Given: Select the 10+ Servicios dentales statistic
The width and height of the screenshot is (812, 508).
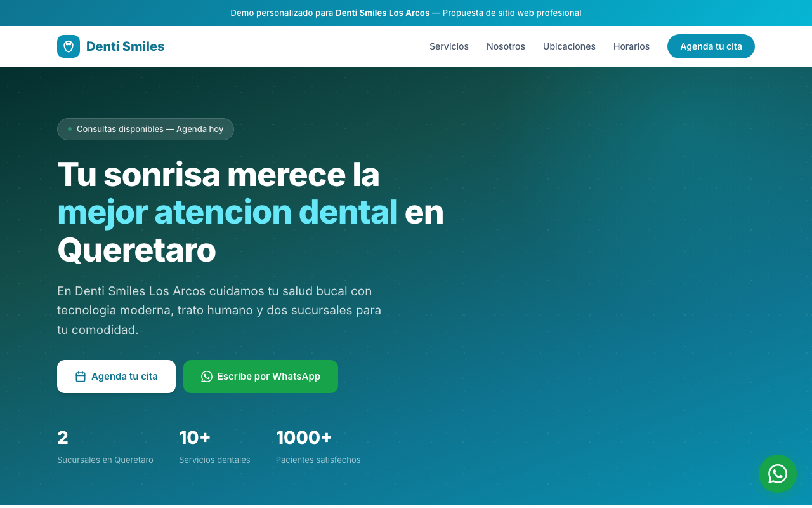Looking at the screenshot, I should coord(214,448).
